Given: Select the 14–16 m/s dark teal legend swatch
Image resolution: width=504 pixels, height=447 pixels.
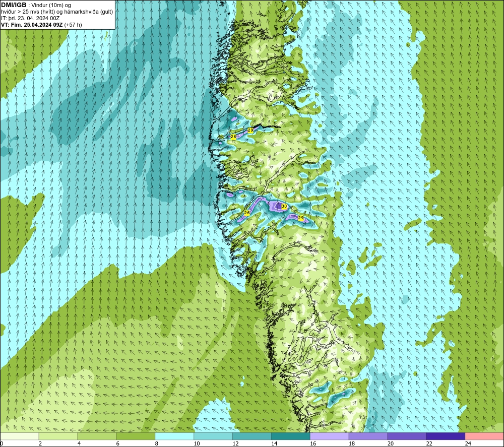Looking at the screenshot, I should [x=291, y=436].
